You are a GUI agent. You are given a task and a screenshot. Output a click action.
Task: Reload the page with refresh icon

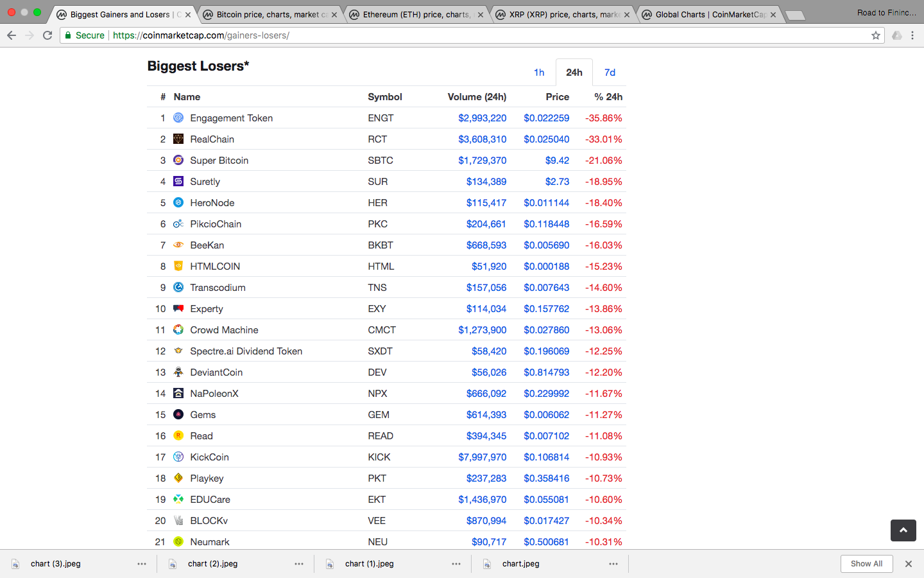click(47, 35)
